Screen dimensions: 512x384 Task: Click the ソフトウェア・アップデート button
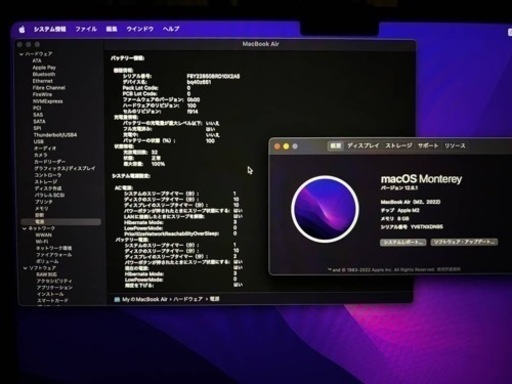click(x=464, y=242)
